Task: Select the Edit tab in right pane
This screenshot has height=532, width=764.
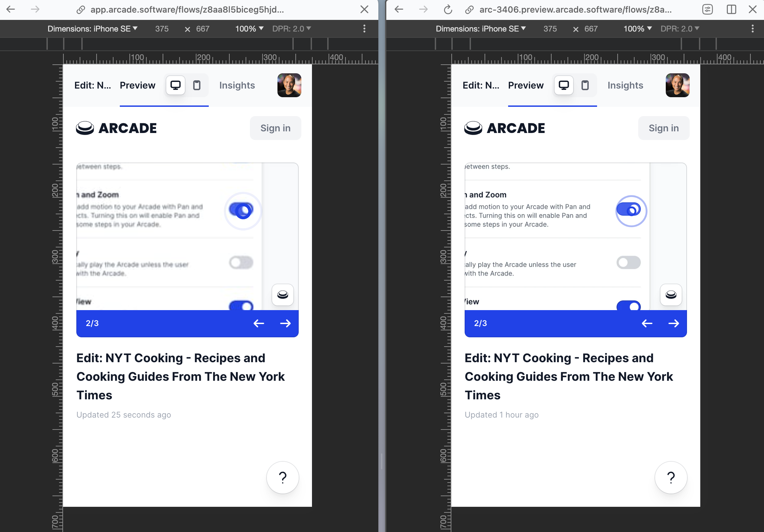Action: tap(481, 86)
